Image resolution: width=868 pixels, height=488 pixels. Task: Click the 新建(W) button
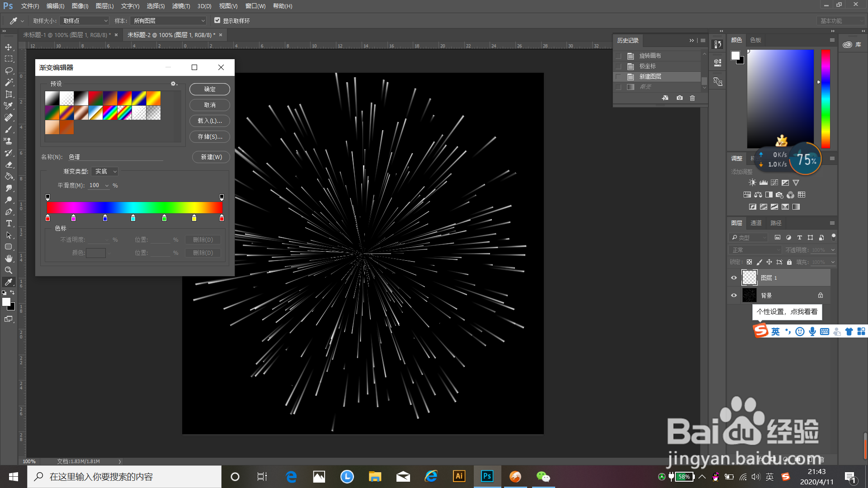(211, 157)
